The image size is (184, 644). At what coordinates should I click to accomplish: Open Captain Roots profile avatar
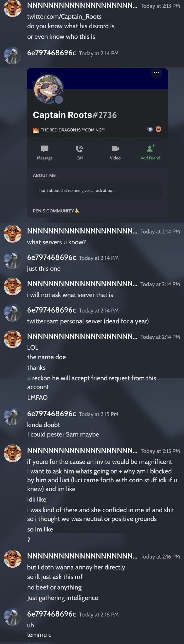(49, 89)
